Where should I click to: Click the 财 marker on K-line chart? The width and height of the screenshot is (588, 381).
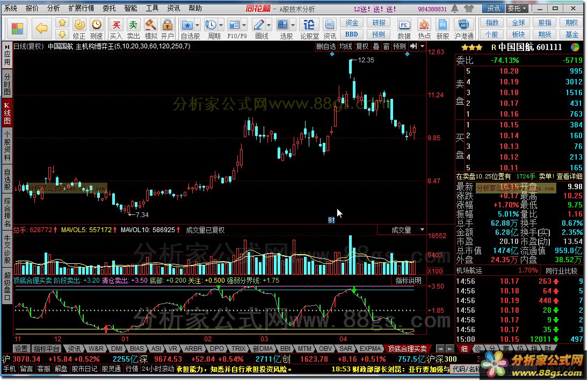331,220
